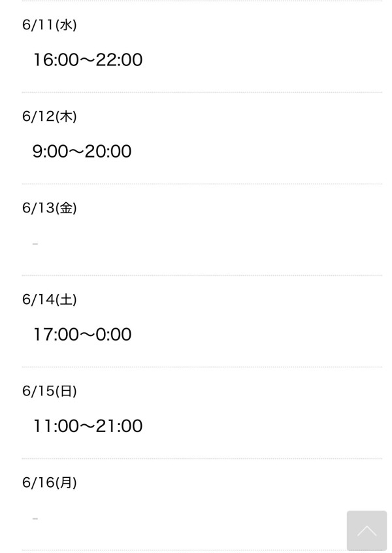Click the 22:00 end time on 6/11
392x553 pixels.
tap(119, 59)
